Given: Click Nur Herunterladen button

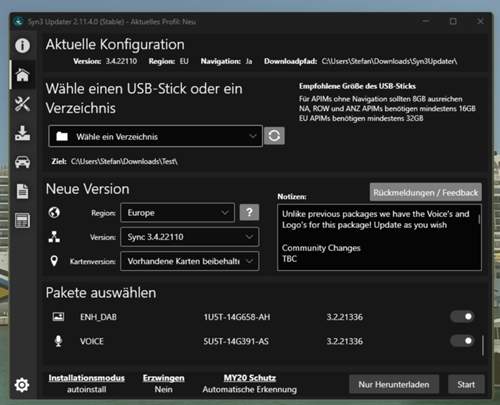Looking at the screenshot, I should click(x=394, y=384).
